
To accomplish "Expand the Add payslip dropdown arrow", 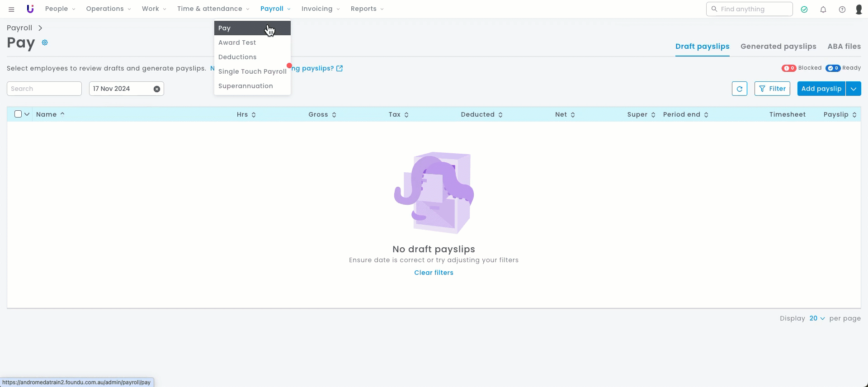I will point(854,89).
